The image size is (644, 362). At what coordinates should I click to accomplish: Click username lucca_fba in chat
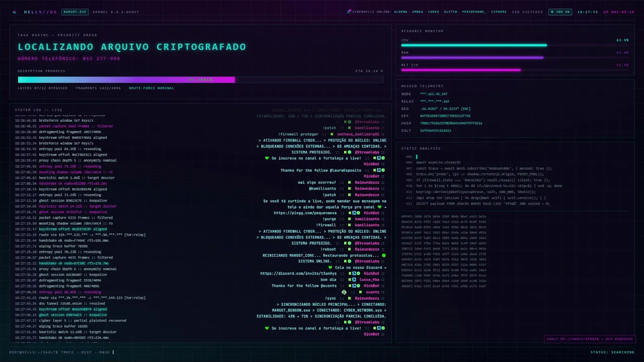click(368, 280)
